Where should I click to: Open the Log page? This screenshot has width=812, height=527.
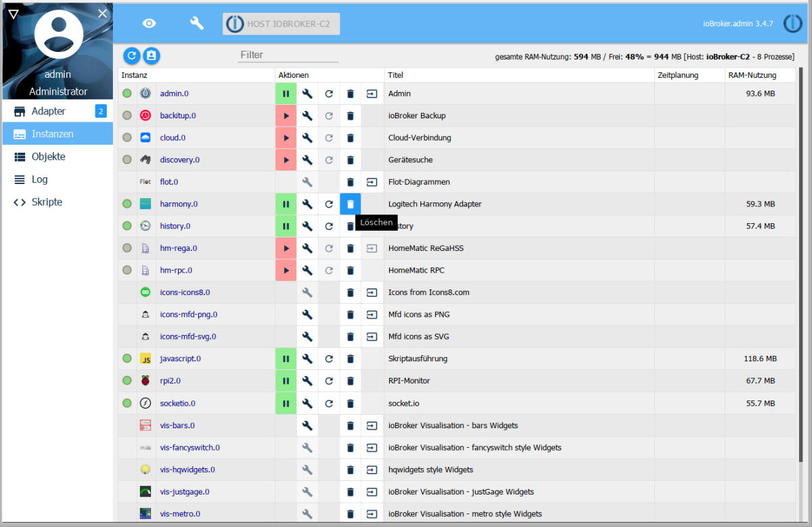pos(58,179)
